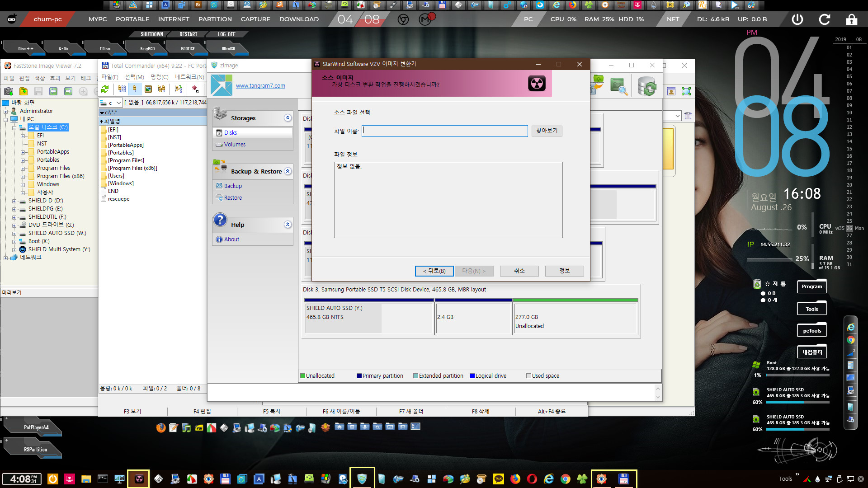Click 취소 cancel button in StarWind
This screenshot has height=488, width=868.
(519, 271)
